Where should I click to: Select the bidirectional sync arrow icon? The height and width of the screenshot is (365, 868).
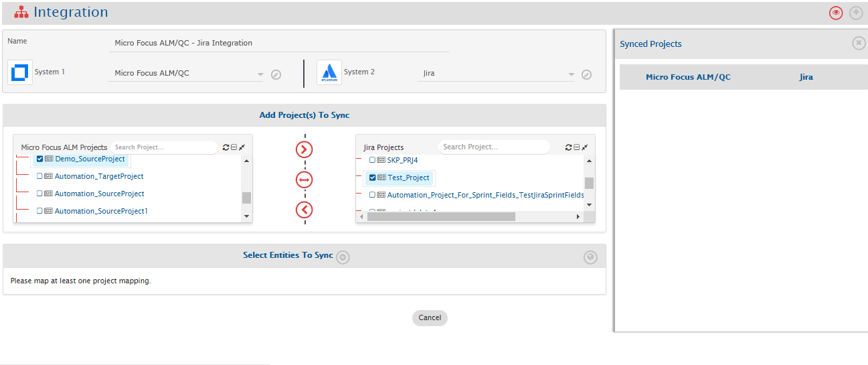coord(305,179)
